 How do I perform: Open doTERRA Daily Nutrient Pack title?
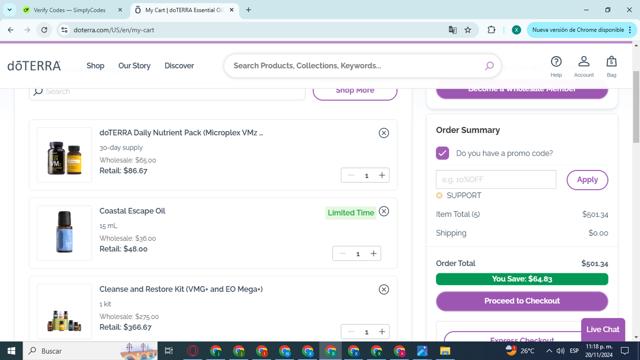click(181, 133)
